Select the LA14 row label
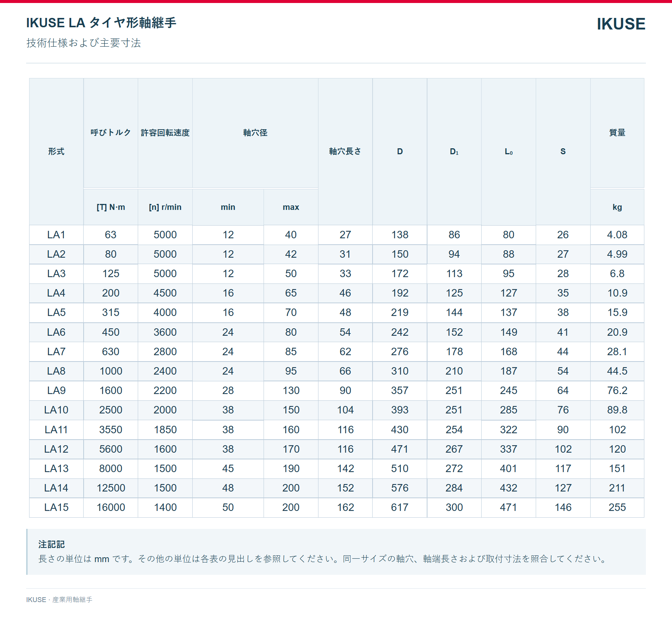This screenshot has width=672, height=617. click(56, 488)
